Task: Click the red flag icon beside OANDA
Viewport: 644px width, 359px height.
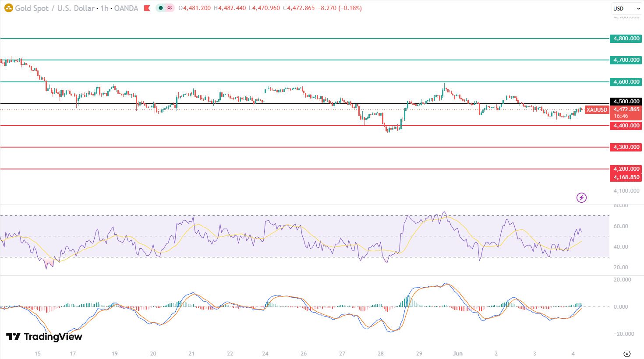Action: pyautogui.click(x=147, y=8)
